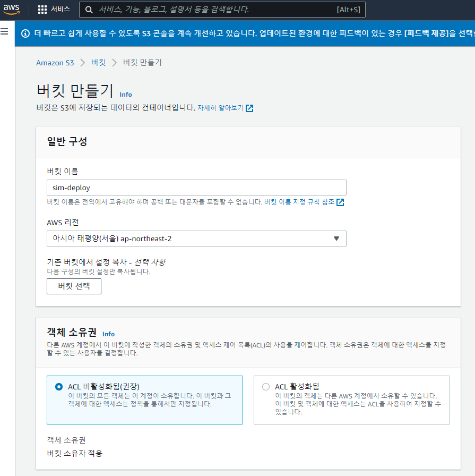Go to 버킷 breadcrumb link
The width and height of the screenshot is (475, 476).
click(x=98, y=63)
